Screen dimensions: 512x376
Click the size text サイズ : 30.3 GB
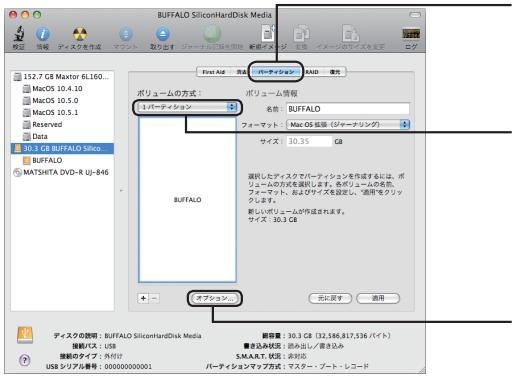coord(273,220)
